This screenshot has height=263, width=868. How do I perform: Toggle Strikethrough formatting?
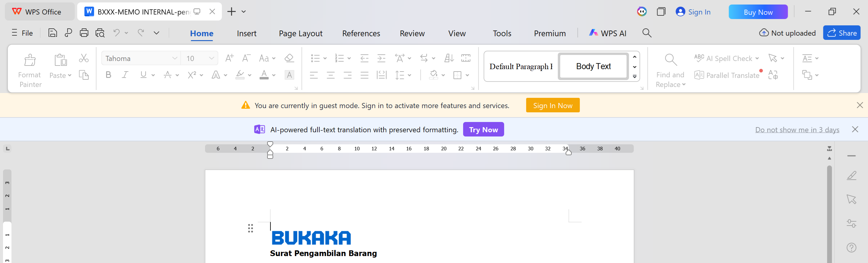coord(167,75)
